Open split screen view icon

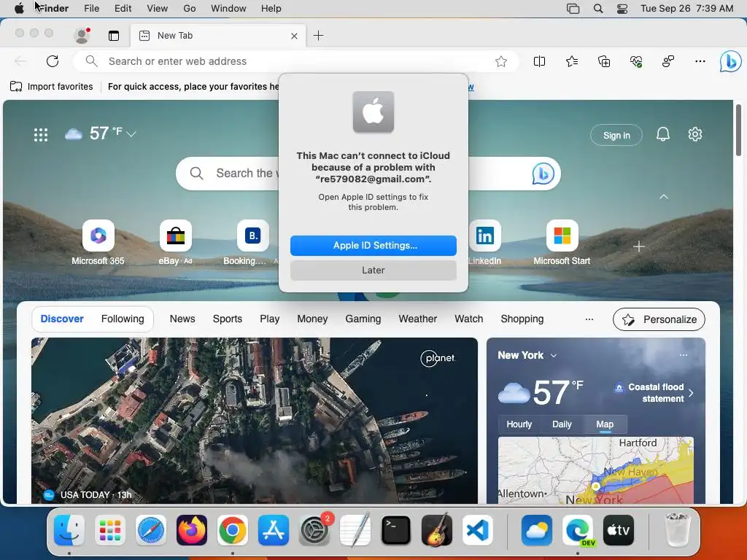tap(539, 61)
